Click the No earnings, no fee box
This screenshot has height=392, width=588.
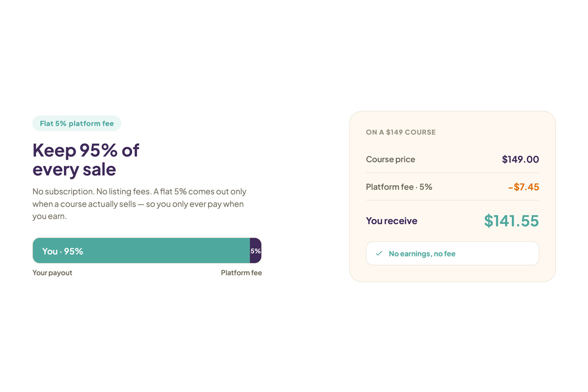tap(452, 253)
